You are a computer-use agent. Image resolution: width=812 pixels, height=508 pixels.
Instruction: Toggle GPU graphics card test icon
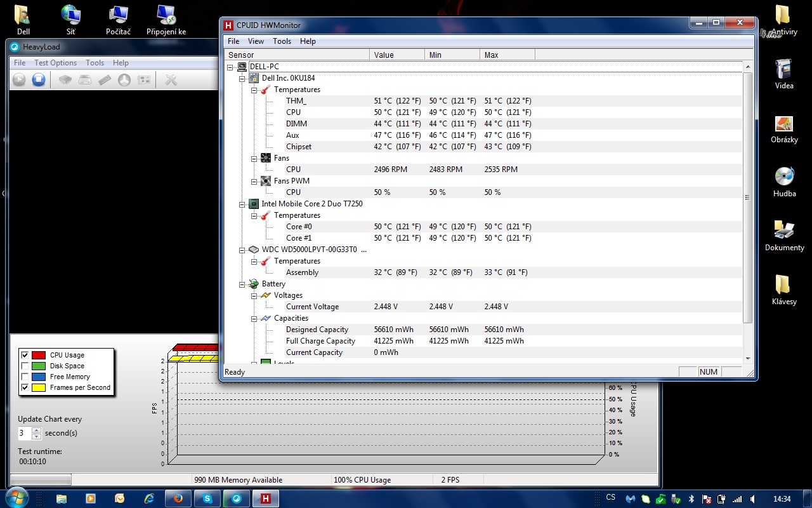click(x=145, y=80)
